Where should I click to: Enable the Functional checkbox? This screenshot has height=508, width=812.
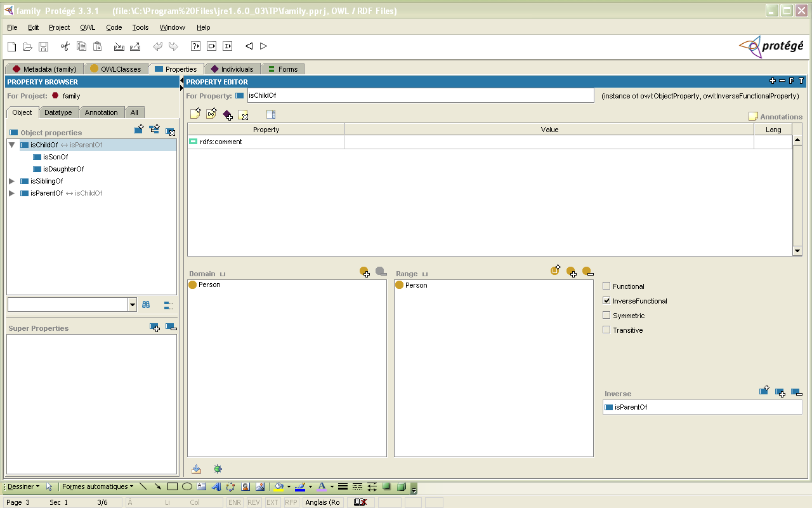(x=606, y=286)
